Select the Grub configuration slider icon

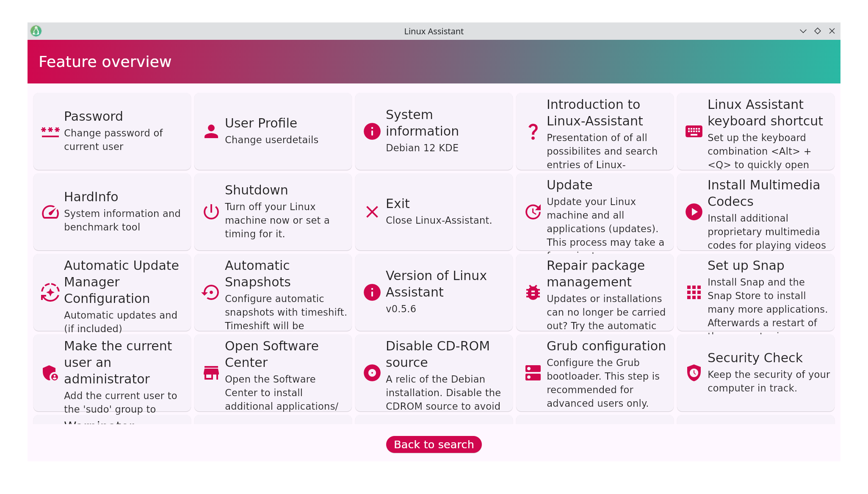[533, 373]
